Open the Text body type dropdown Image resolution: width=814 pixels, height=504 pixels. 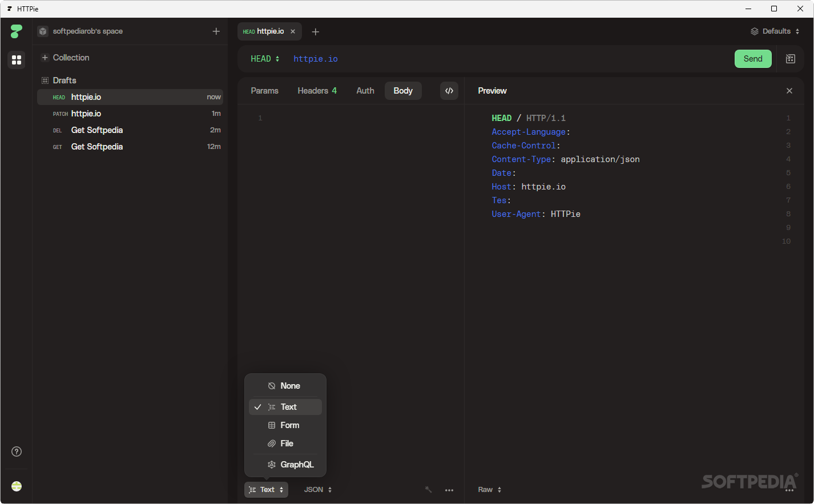tap(266, 490)
